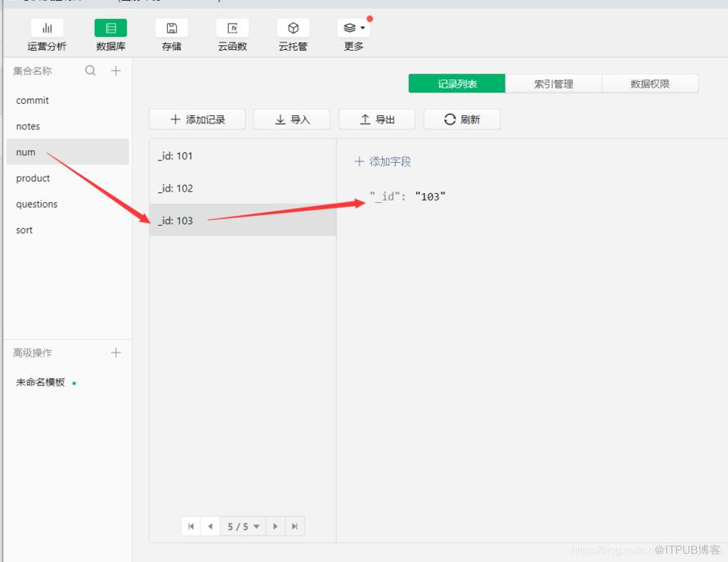Open the 更多 layers icon

click(354, 29)
